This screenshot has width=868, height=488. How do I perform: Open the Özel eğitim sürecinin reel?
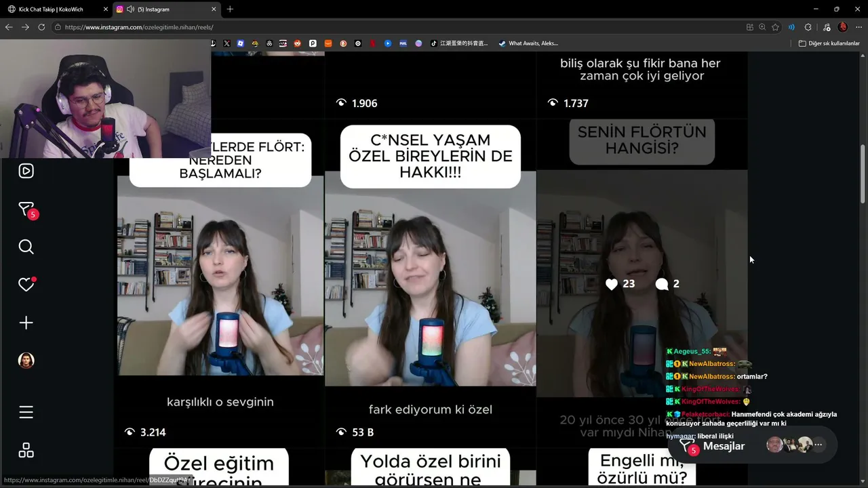coord(220,468)
